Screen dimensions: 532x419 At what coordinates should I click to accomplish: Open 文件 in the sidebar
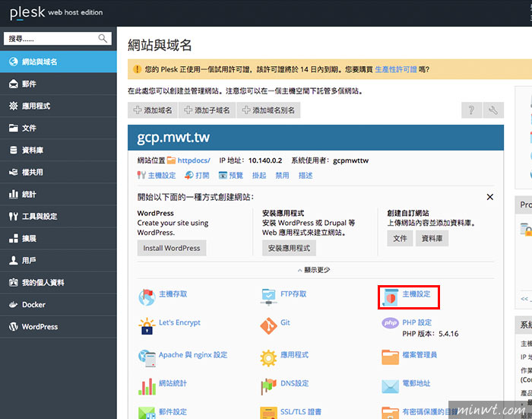click(59, 128)
